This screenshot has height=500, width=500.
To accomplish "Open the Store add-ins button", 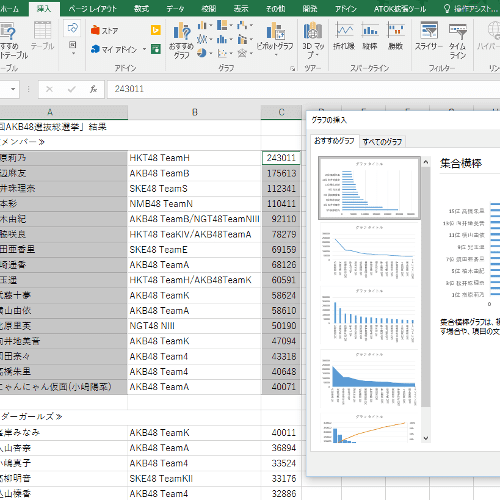I will (x=104, y=31).
